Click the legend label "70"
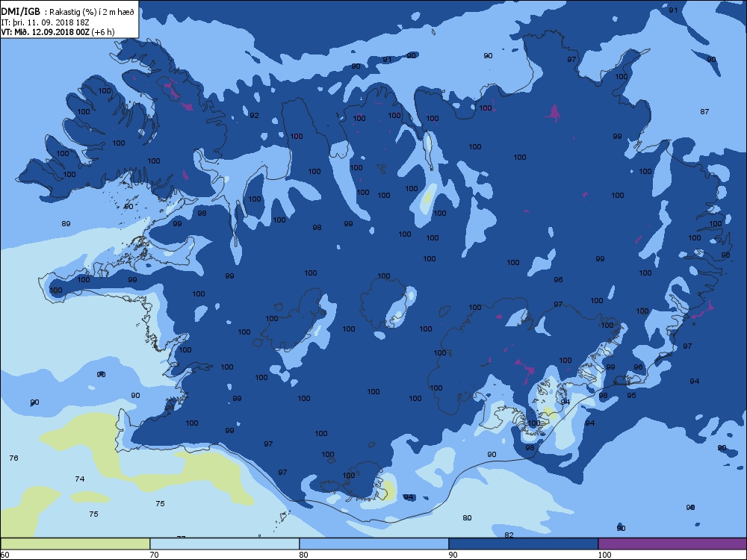Image resolution: width=747 pixels, height=560 pixels. 154,554
